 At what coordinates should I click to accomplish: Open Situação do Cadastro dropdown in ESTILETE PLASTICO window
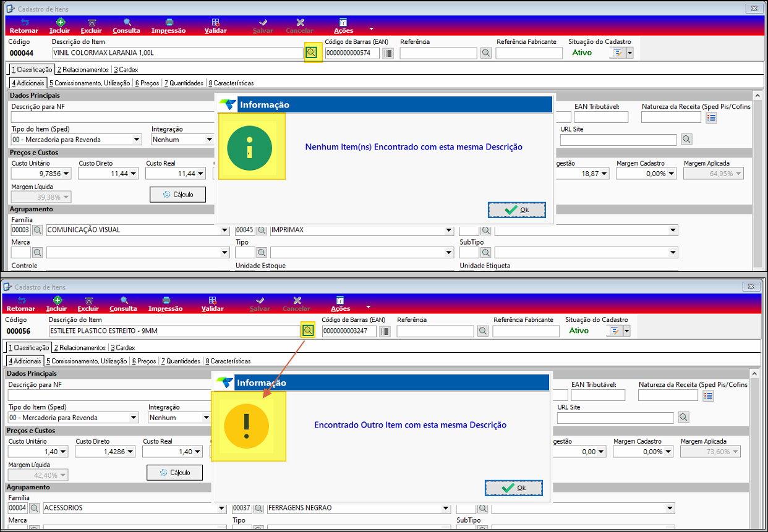[x=626, y=331]
